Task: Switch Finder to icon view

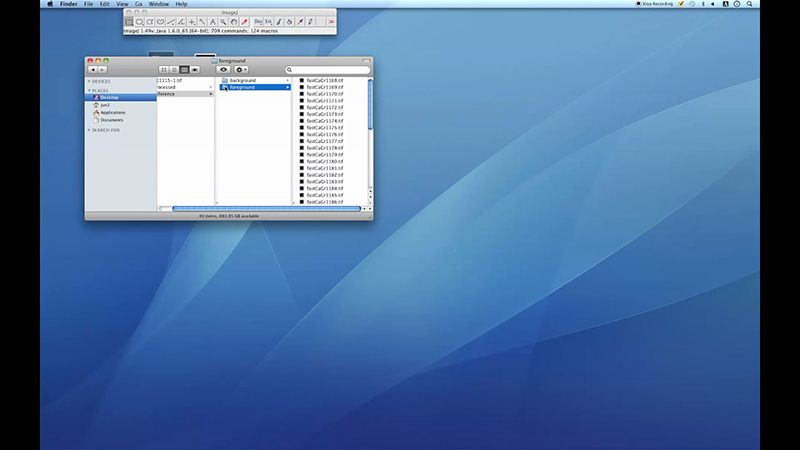Action: (164, 69)
